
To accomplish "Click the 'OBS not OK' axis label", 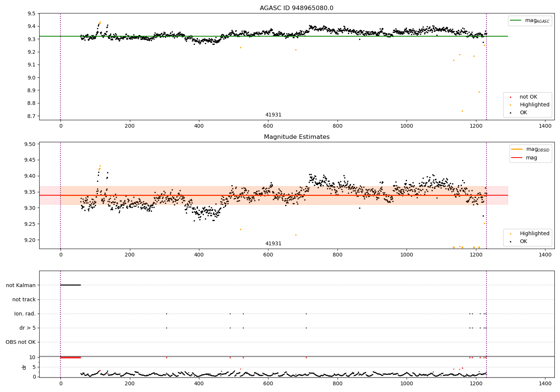I will 21,342.
